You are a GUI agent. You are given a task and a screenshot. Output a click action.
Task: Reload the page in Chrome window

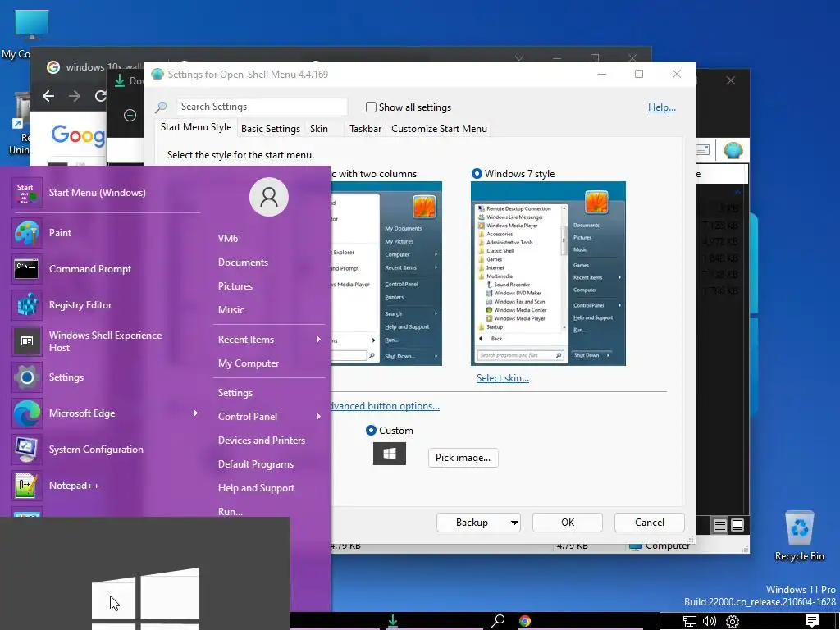[100, 96]
